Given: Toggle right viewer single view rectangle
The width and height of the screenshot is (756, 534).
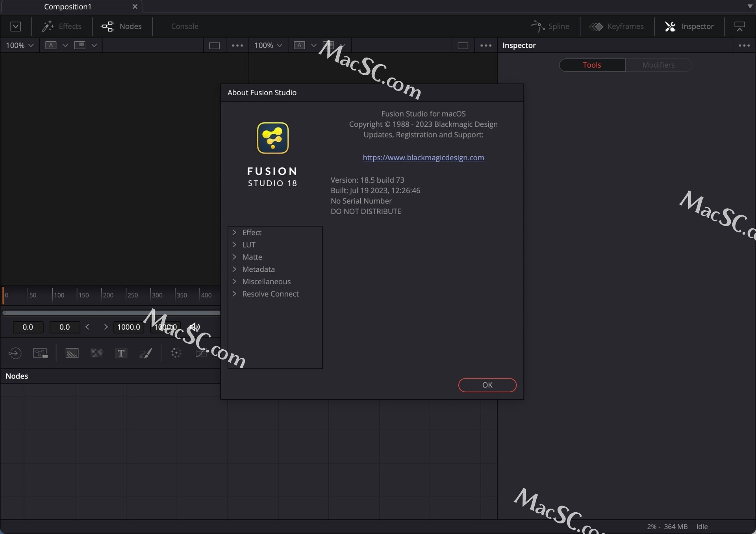Looking at the screenshot, I should (463, 46).
